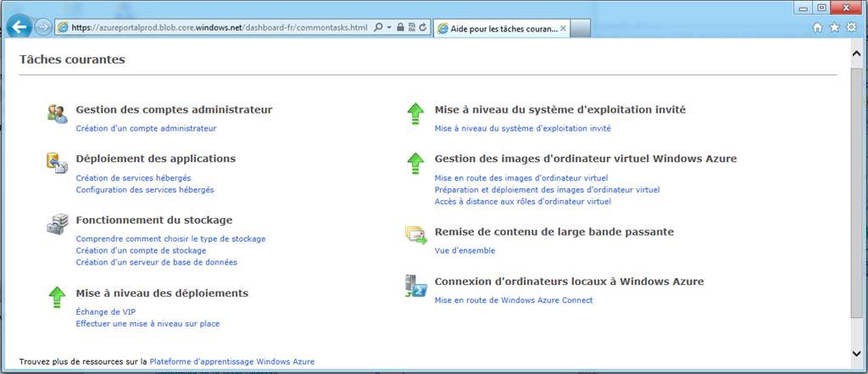Open a new blank tab
This screenshot has height=374, width=868.
click(580, 28)
